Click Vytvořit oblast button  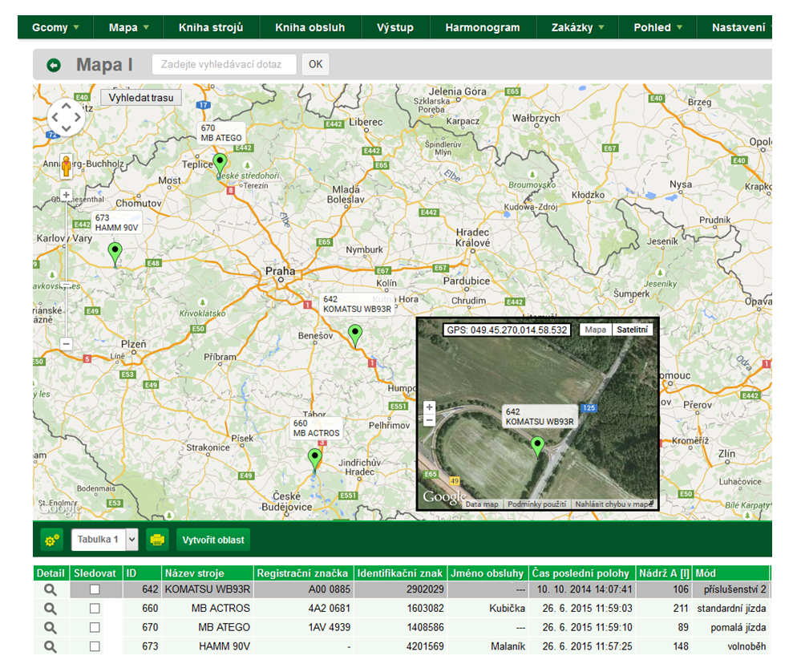click(x=213, y=540)
